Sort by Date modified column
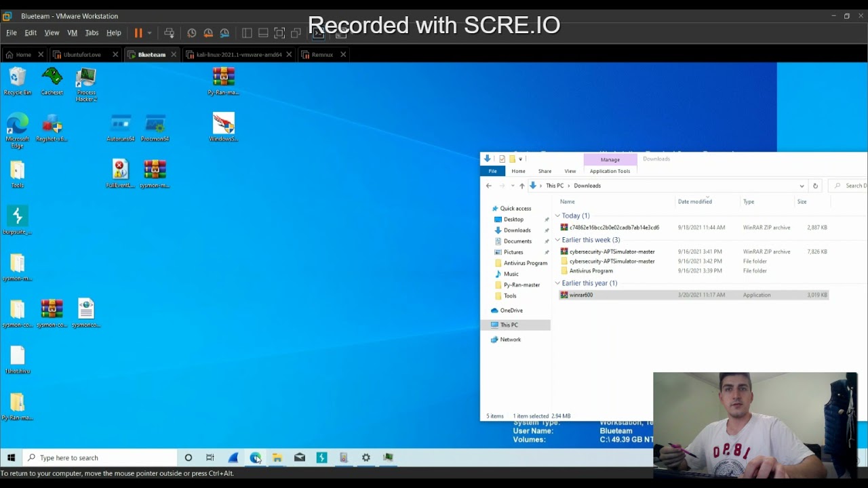The image size is (868, 488). [x=707, y=201]
